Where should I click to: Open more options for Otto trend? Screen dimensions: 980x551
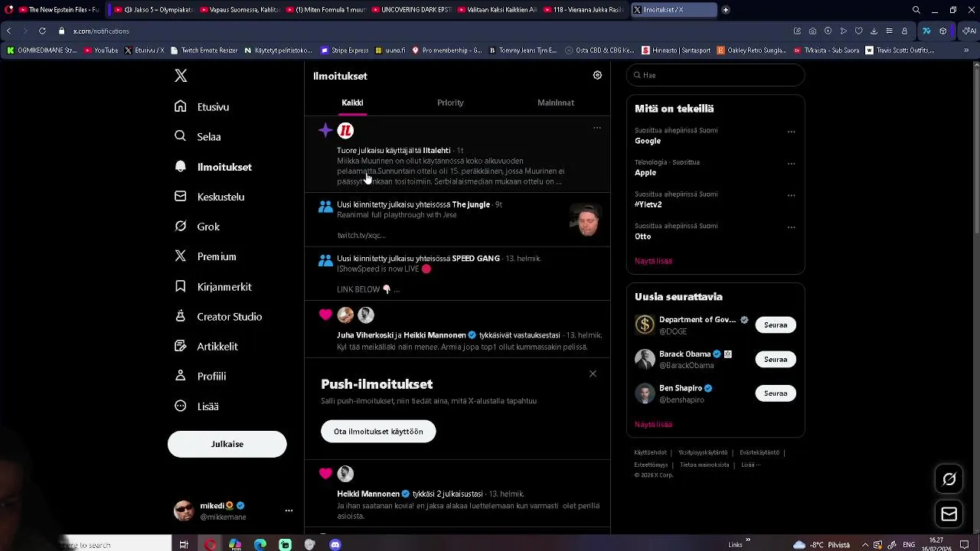tap(791, 227)
